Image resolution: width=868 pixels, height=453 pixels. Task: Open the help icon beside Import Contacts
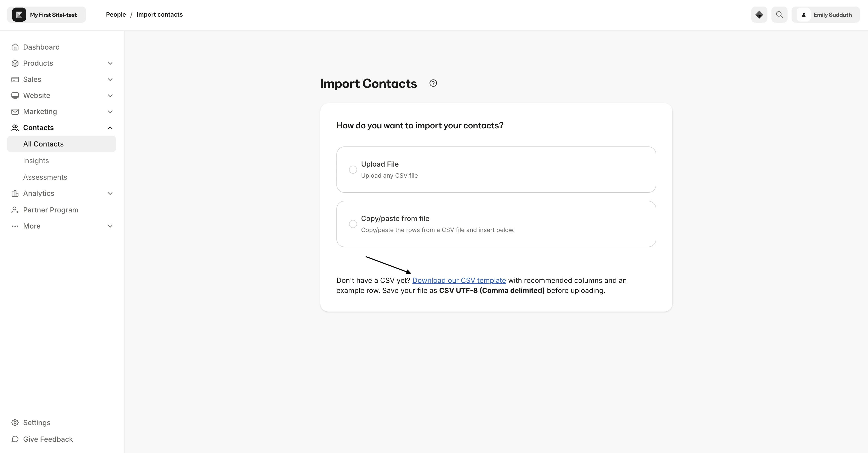tap(433, 83)
